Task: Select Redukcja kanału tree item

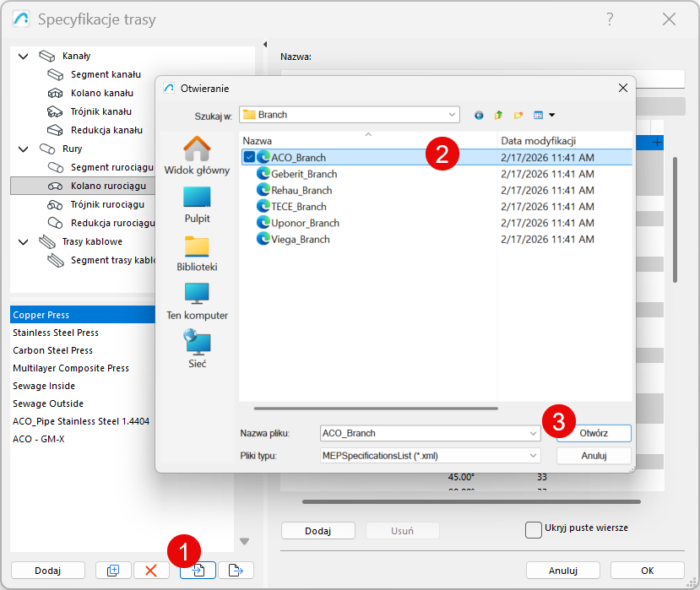Action: (x=106, y=130)
